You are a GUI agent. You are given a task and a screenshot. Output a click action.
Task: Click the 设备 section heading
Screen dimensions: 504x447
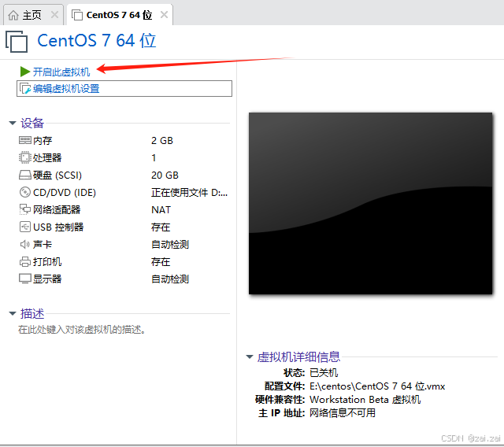click(32, 123)
